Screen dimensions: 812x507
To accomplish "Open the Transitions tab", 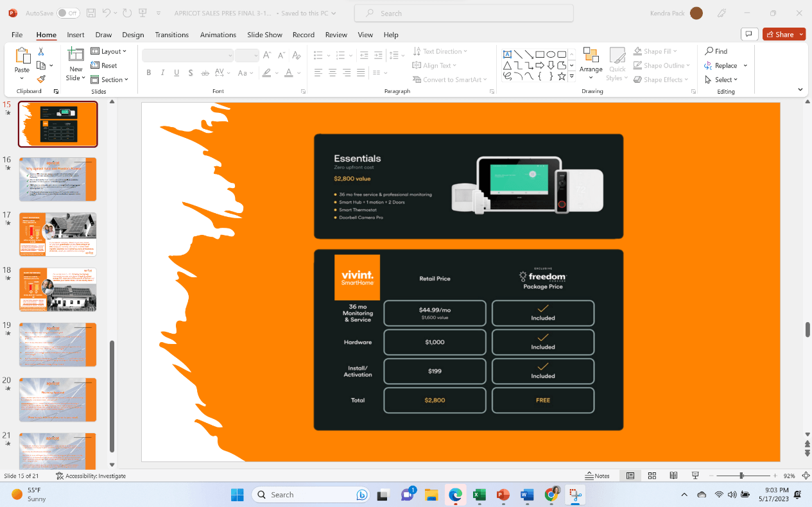I will click(x=171, y=35).
